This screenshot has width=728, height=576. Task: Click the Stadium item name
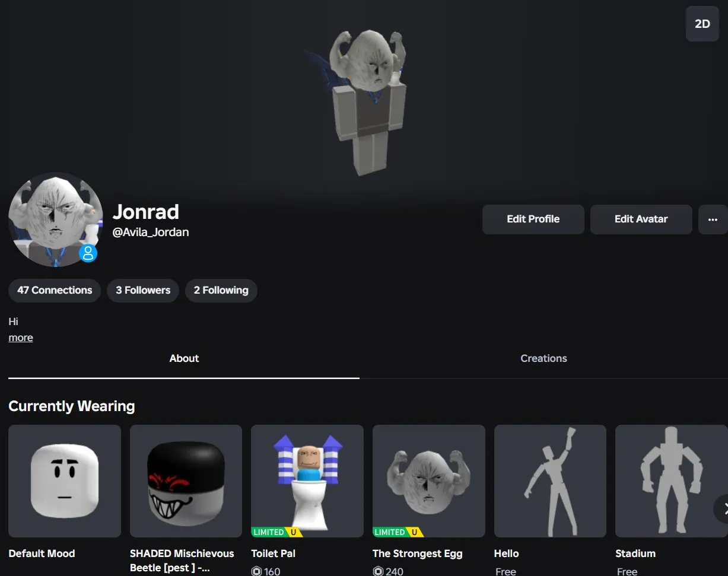click(635, 553)
